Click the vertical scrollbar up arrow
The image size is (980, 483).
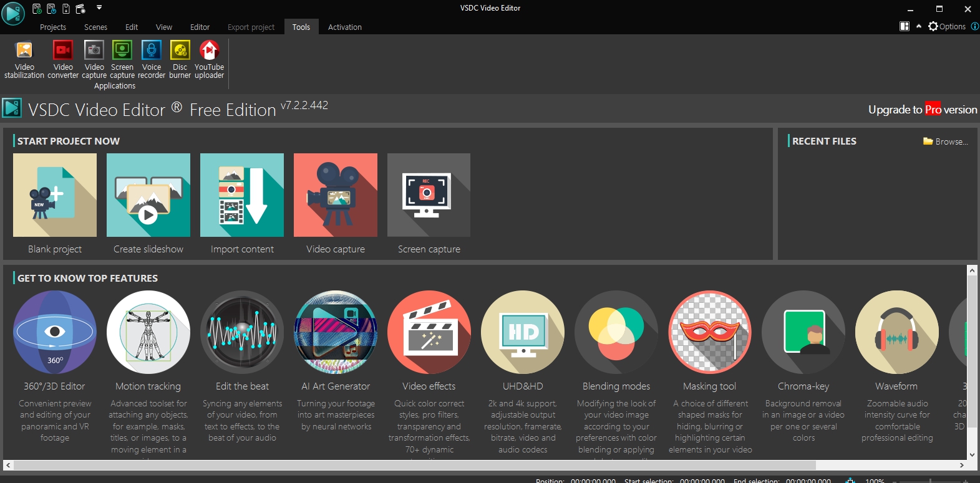click(x=972, y=270)
